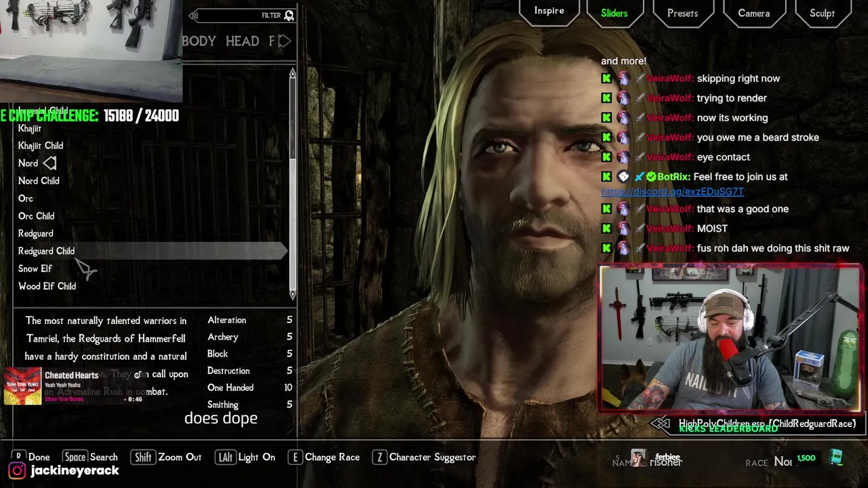Click the filter face icon
Screen dimensions: 868x488
coord(289,15)
